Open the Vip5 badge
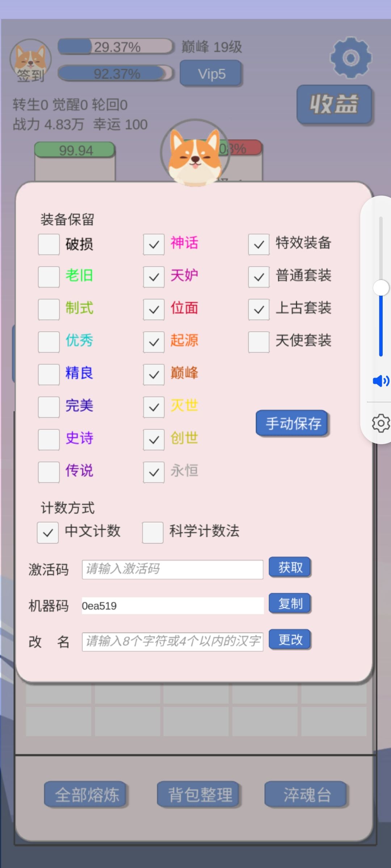The width and height of the screenshot is (391, 868). coord(211,73)
